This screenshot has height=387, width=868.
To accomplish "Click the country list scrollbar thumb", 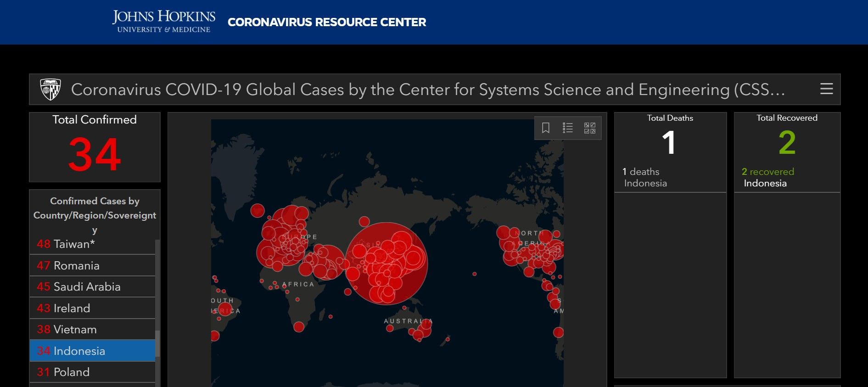I will tap(158, 343).
